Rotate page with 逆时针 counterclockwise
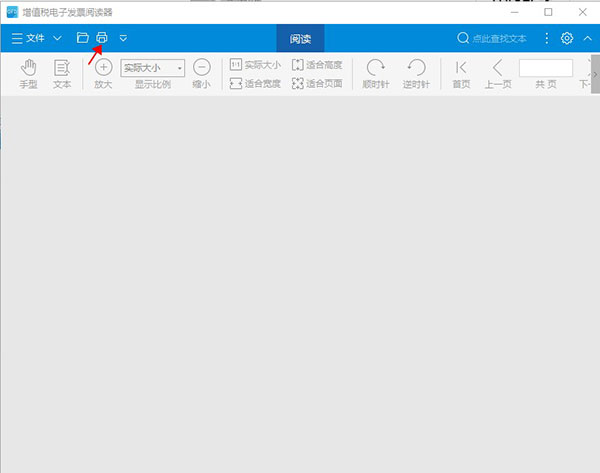Image resolution: width=600 pixels, height=473 pixels. [x=416, y=74]
